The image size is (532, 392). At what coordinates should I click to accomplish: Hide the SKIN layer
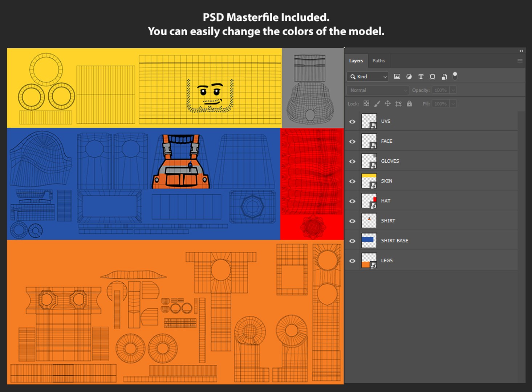352,181
